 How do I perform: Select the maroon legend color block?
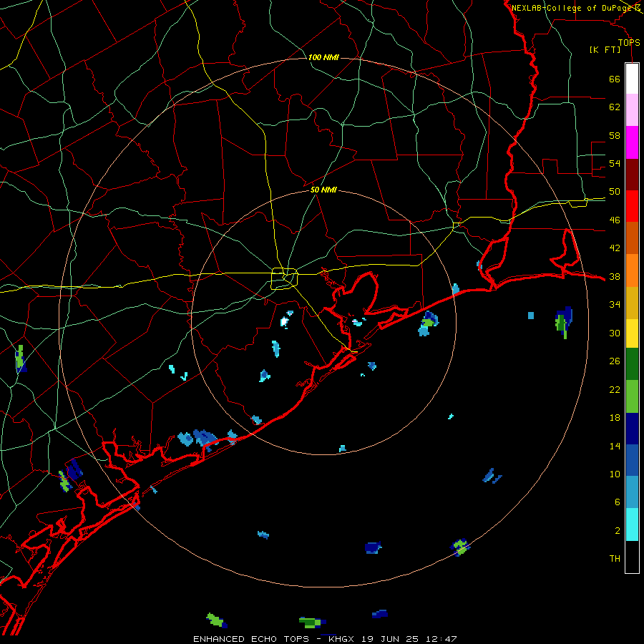click(632, 175)
